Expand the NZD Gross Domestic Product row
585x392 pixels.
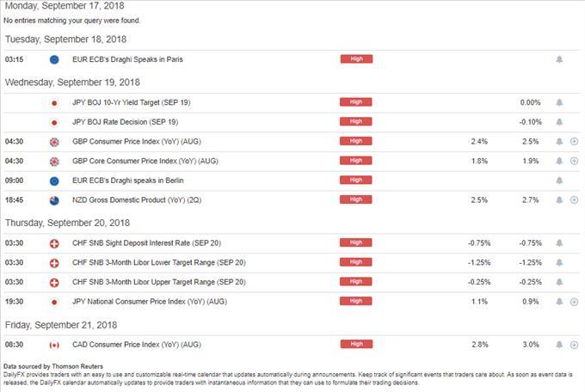point(574,200)
